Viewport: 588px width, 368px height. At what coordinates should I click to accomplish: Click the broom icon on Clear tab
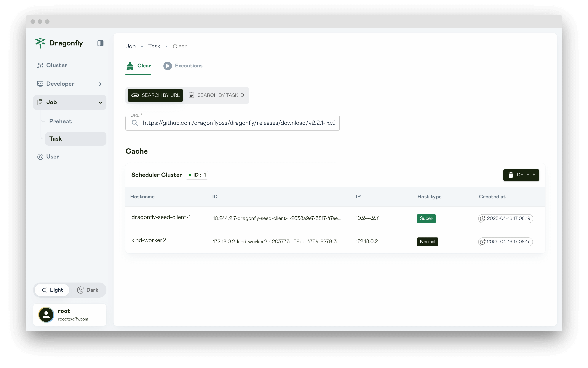(130, 66)
